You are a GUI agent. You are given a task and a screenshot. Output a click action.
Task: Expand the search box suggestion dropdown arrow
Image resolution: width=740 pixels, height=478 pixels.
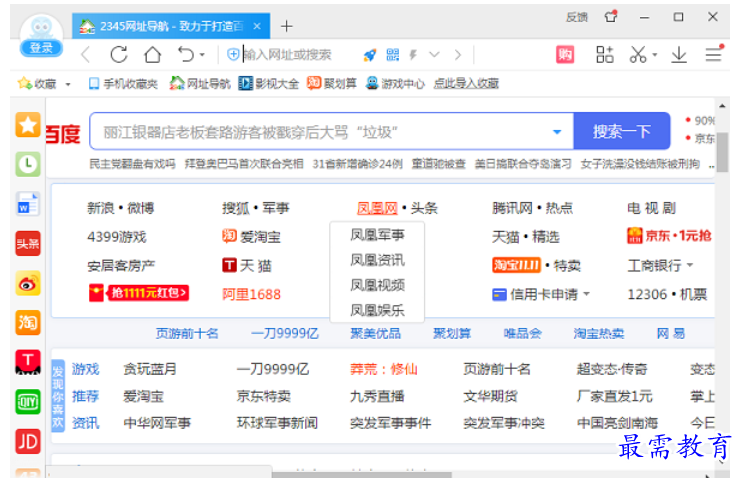point(557,132)
